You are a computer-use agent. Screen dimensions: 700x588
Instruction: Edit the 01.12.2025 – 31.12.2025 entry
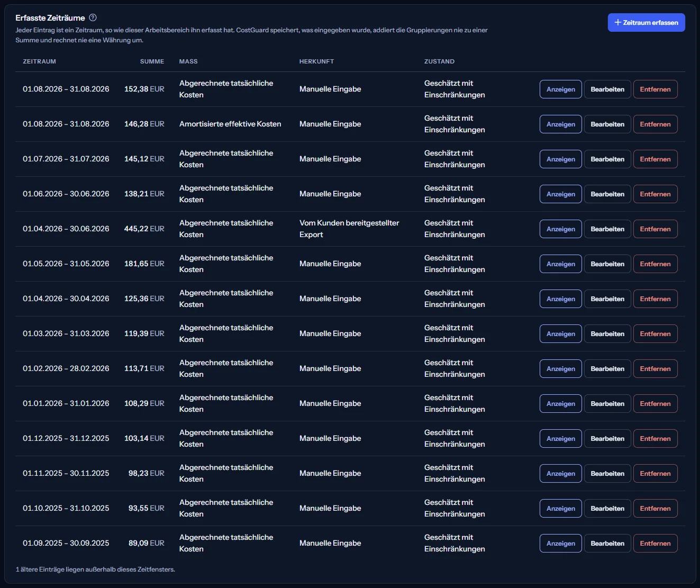tap(607, 439)
